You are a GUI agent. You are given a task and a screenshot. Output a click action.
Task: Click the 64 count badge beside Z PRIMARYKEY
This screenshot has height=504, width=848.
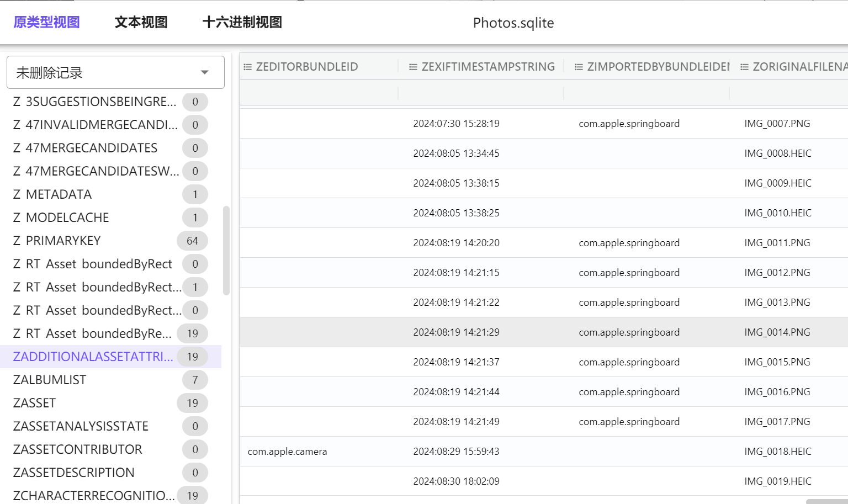coord(192,240)
